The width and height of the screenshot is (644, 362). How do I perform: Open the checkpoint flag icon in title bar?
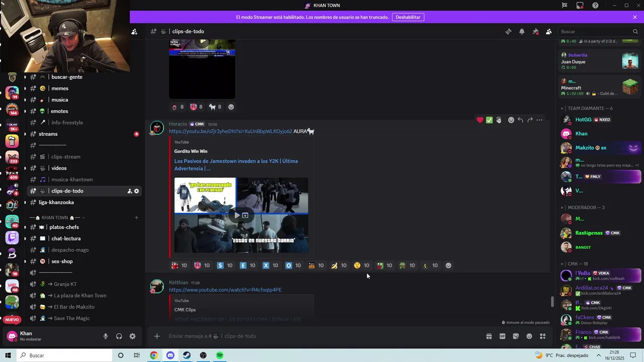565,6
